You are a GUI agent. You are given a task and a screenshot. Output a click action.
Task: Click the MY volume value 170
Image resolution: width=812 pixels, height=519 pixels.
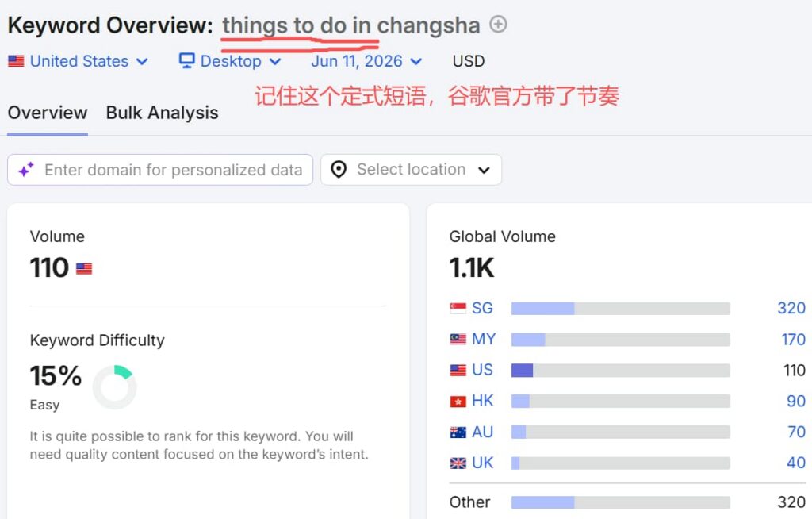click(x=793, y=340)
